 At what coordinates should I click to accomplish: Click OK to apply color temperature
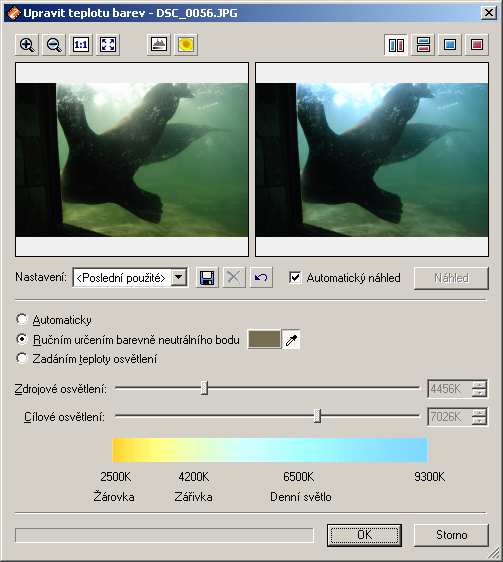coord(364,535)
